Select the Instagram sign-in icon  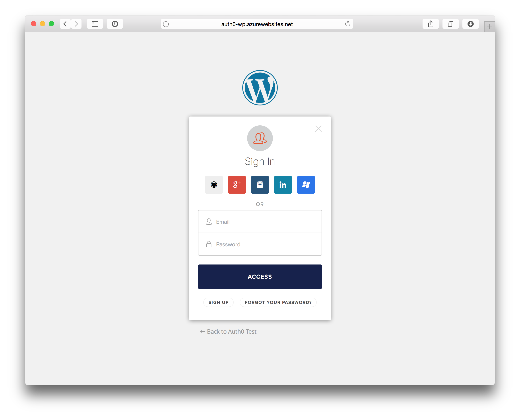(x=260, y=184)
